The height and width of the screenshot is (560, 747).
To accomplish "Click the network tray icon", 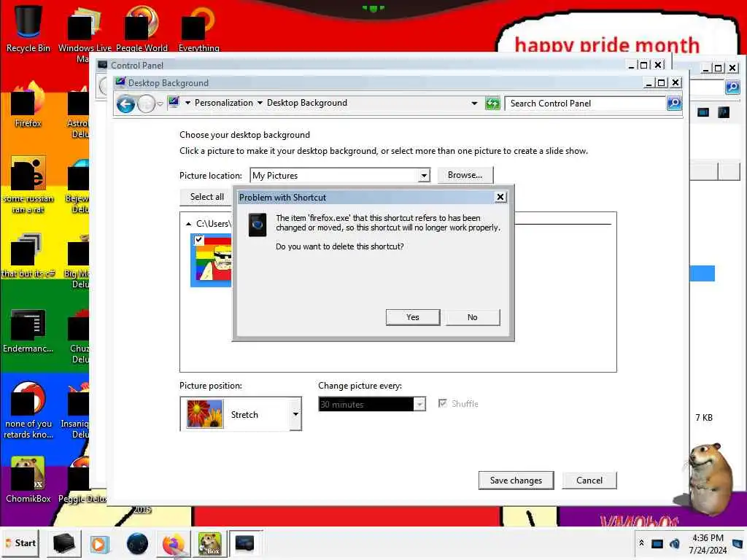I will [x=657, y=543].
